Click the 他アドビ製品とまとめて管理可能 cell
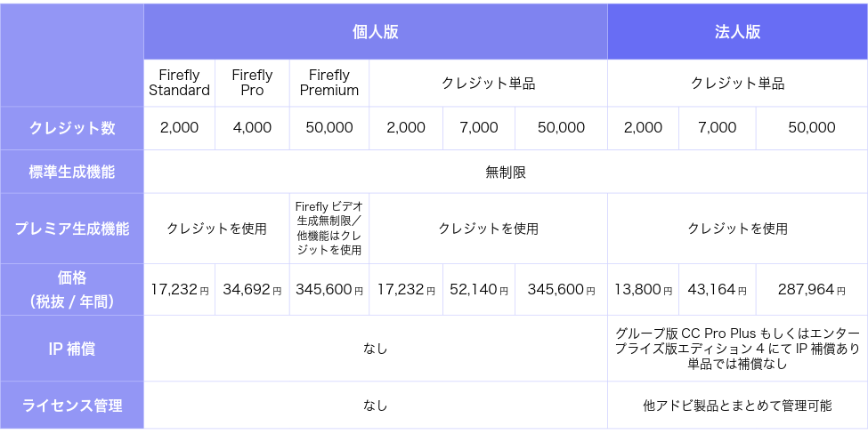 point(737,406)
